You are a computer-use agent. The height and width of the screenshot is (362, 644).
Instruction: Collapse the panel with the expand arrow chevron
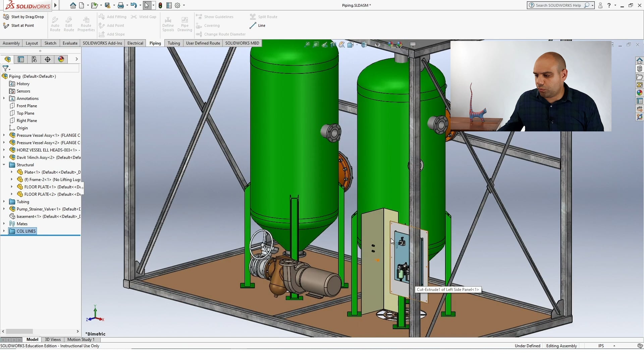tap(76, 59)
